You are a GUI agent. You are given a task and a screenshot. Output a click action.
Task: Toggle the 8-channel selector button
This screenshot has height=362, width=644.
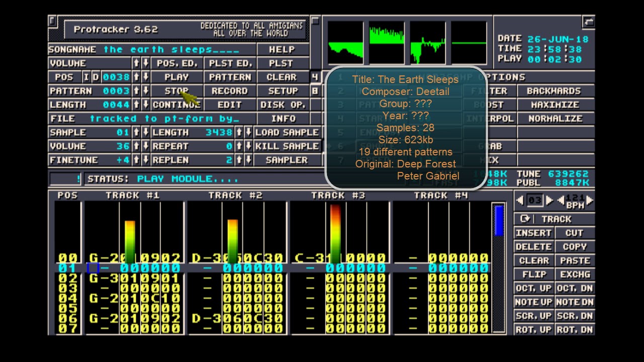(315, 91)
